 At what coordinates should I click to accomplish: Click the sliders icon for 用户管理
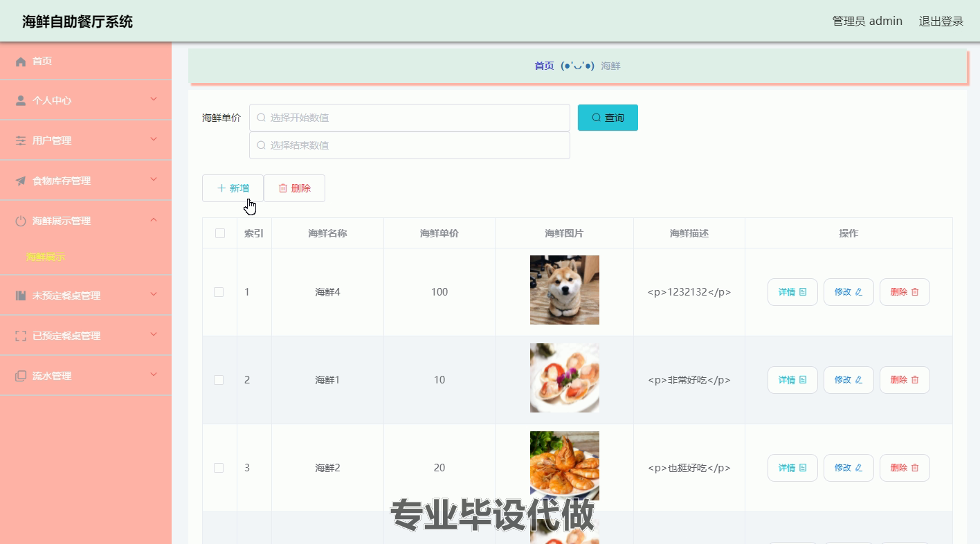pyautogui.click(x=21, y=141)
